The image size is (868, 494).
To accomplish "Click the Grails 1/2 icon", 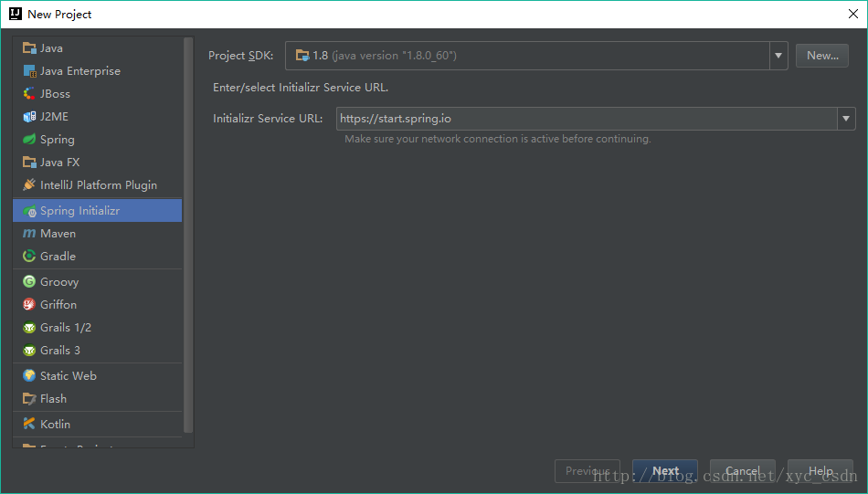I will tap(29, 328).
